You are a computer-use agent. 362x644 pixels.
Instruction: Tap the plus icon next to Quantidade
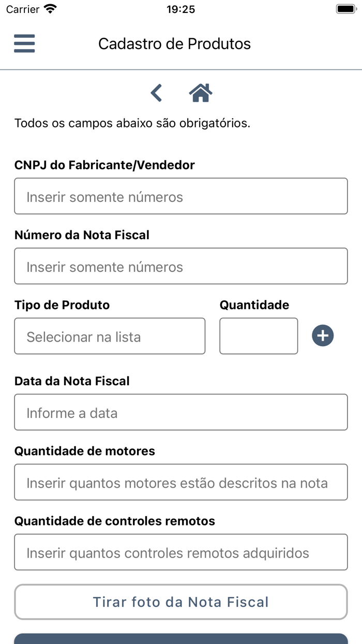[x=323, y=335]
